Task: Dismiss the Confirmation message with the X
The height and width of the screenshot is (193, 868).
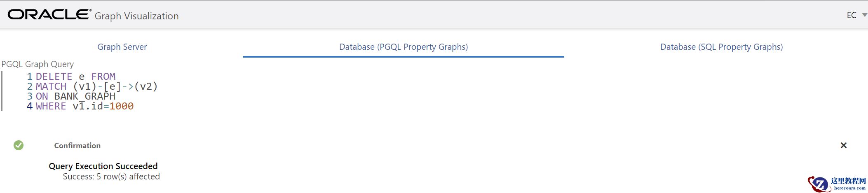Action: [843, 145]
